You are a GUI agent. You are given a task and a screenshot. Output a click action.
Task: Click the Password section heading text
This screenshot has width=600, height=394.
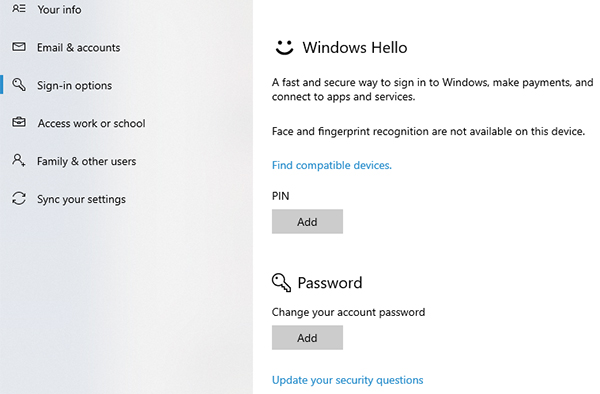(x=330, y=283)
